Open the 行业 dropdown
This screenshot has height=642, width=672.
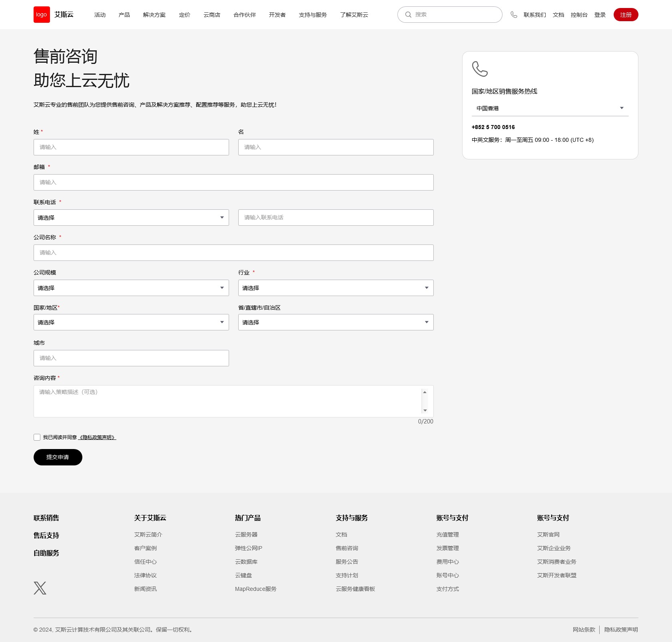point(336,288)
